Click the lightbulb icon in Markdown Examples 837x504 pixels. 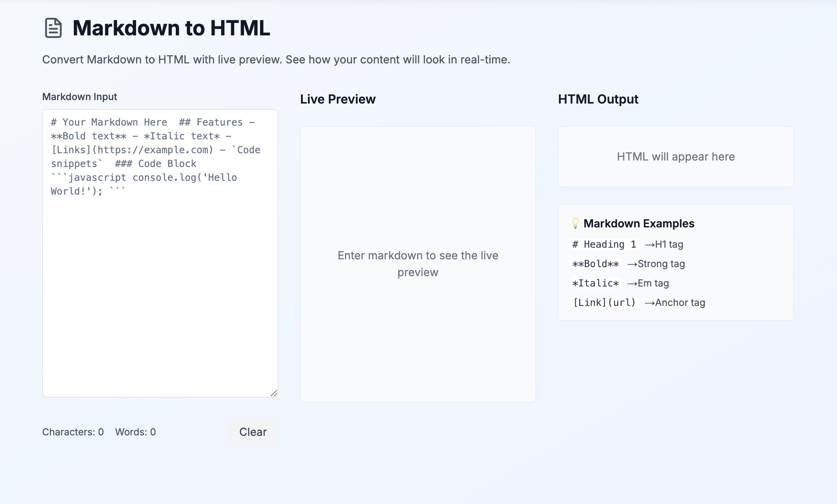(575, 223)
